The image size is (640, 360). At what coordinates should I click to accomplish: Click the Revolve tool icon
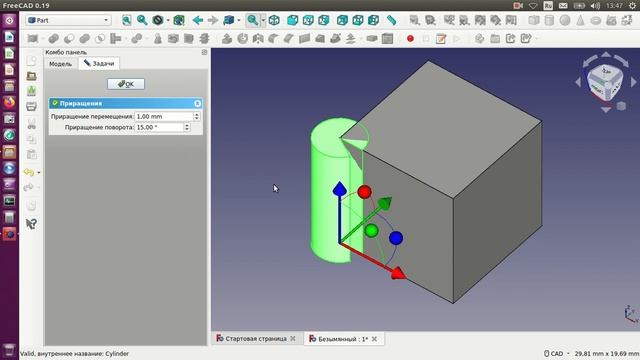click(242, 39)
